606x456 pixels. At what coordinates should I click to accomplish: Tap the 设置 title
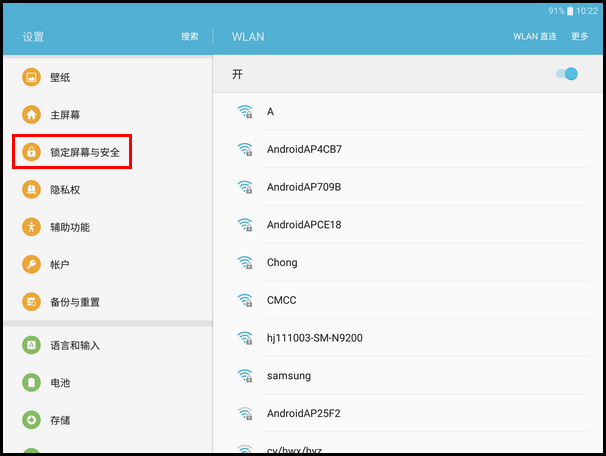[x=33, y=37]
